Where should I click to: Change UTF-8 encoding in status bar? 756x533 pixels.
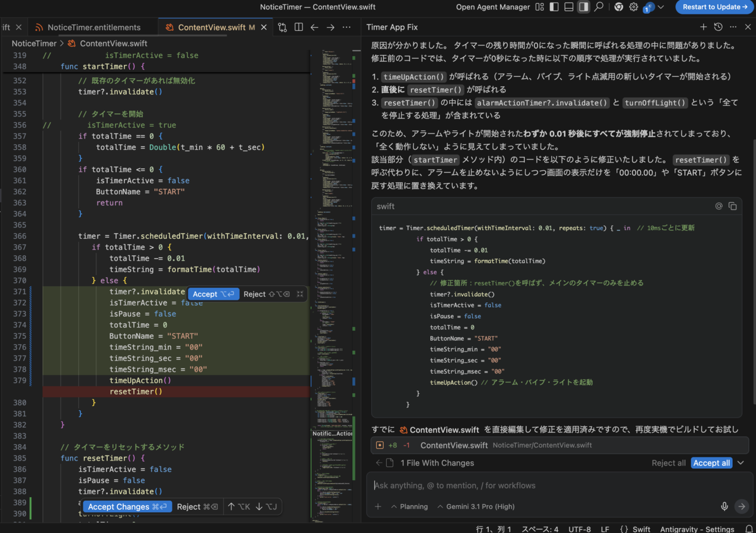click(580, 529)
